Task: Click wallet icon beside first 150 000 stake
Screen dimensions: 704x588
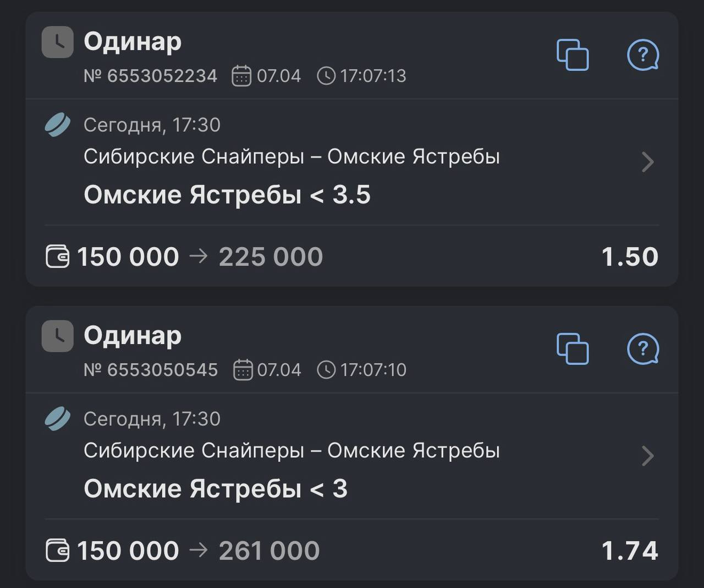Action: tap(57, 257)
